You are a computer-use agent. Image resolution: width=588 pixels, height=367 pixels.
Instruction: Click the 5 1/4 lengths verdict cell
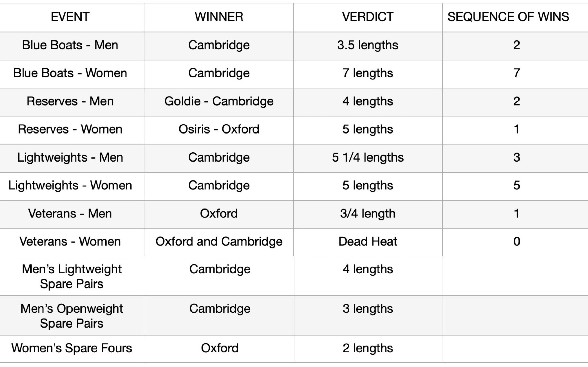367,157
